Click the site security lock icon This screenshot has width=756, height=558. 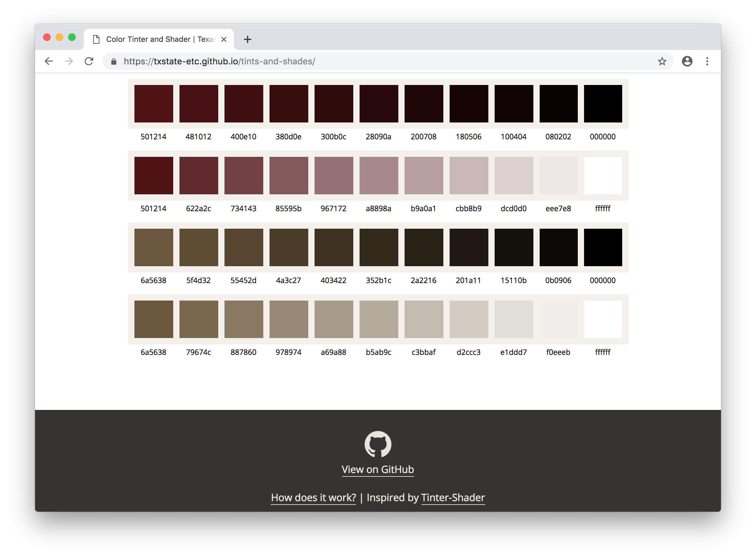113,61
